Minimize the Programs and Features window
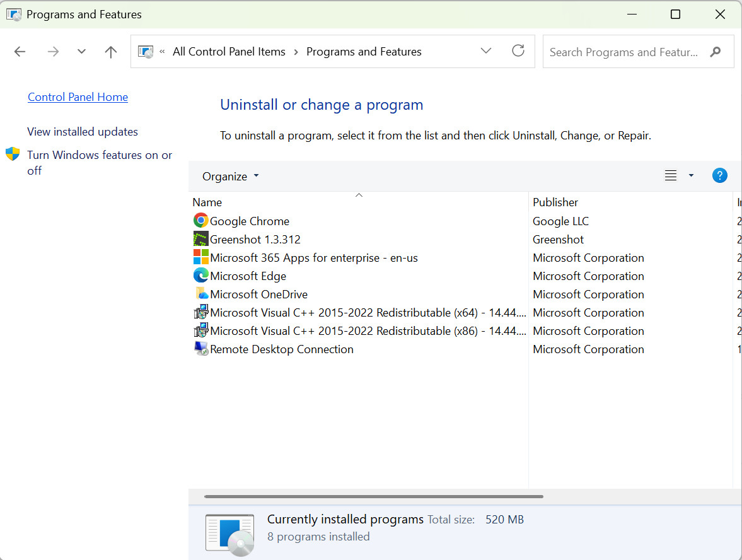This screenshot has height=560, width=742. pyautogui.click(x=632, y=15)
